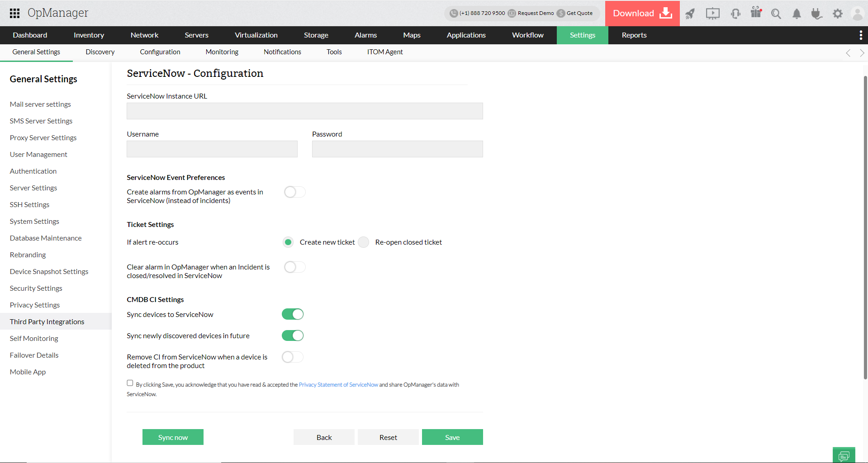This screenshot has width=868, height=463.
Task: Click the rocket get-started icon
Action: 690,14
